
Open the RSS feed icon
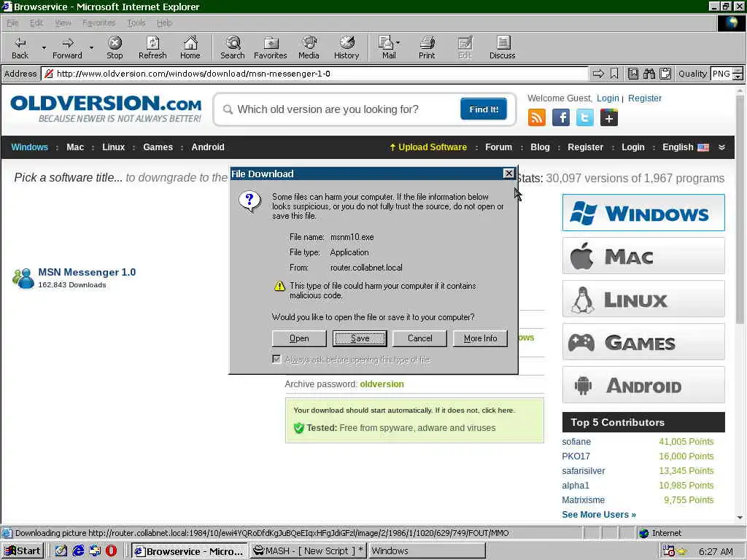tap(536, 117)
